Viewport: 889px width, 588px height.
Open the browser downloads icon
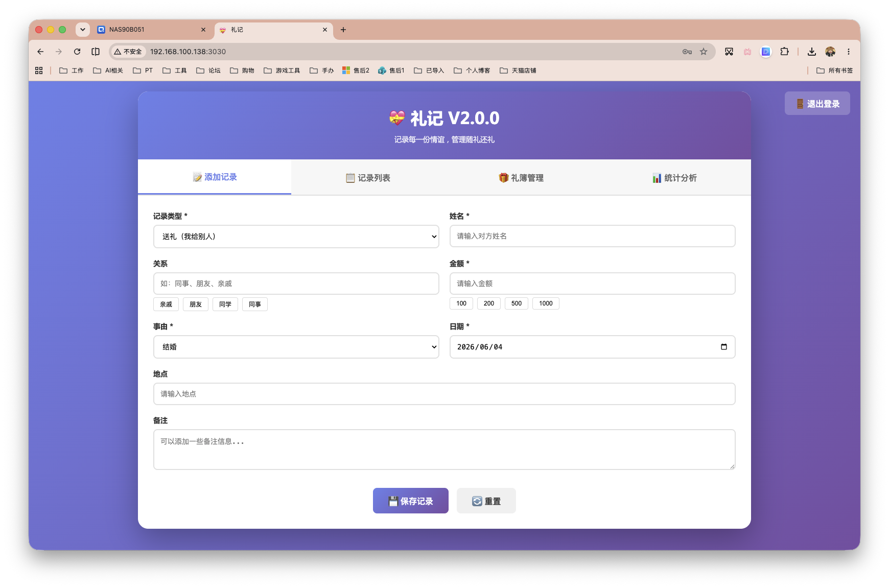pos(811,52)
